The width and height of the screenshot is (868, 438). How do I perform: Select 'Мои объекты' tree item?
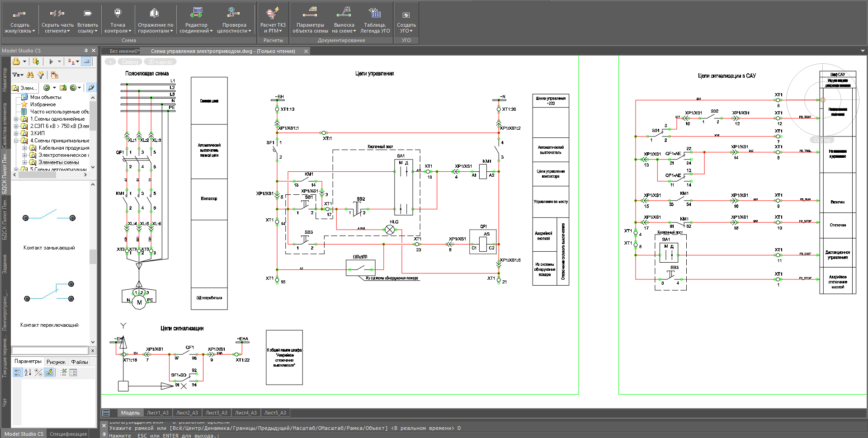(46, 97)
